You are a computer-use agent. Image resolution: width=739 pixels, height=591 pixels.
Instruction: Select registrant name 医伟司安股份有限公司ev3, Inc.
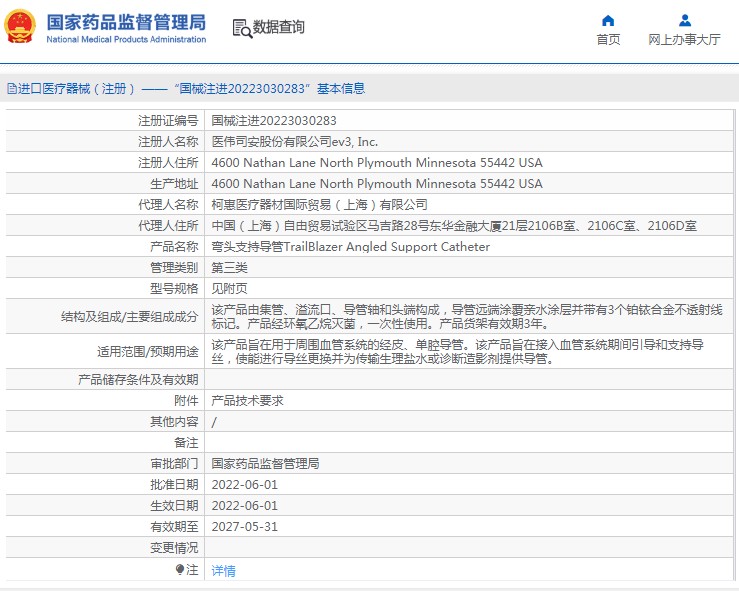tap(295, 142)
